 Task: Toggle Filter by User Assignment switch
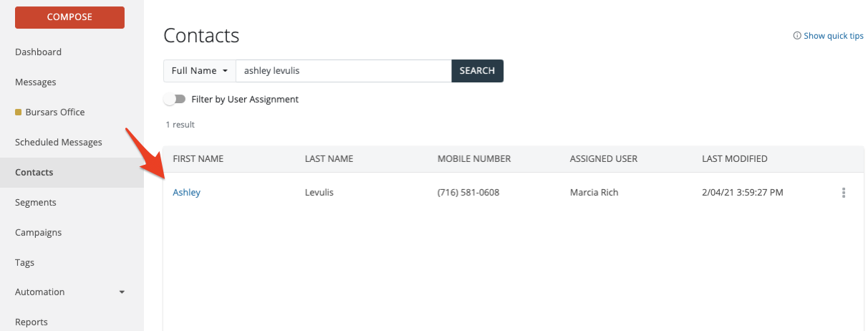tap(175, 100)
